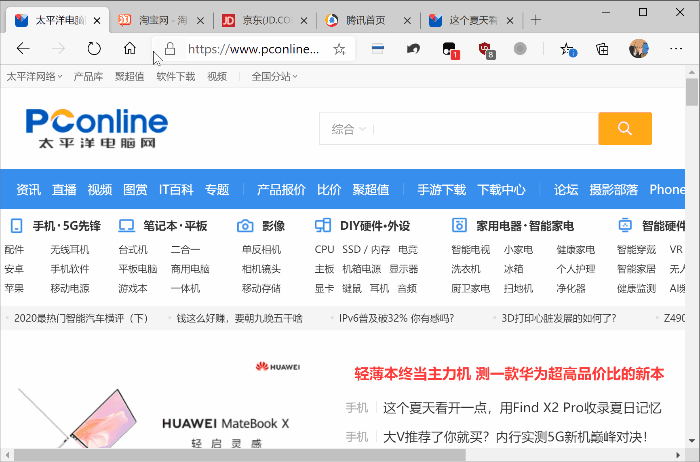
Task: Click the address bar URL
Action: (x=254, y=49)
